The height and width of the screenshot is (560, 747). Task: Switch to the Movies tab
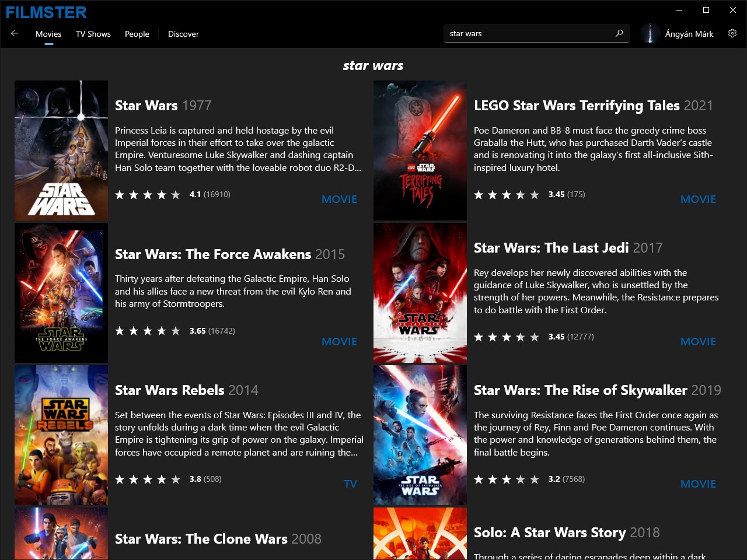(x=48, y=34)
